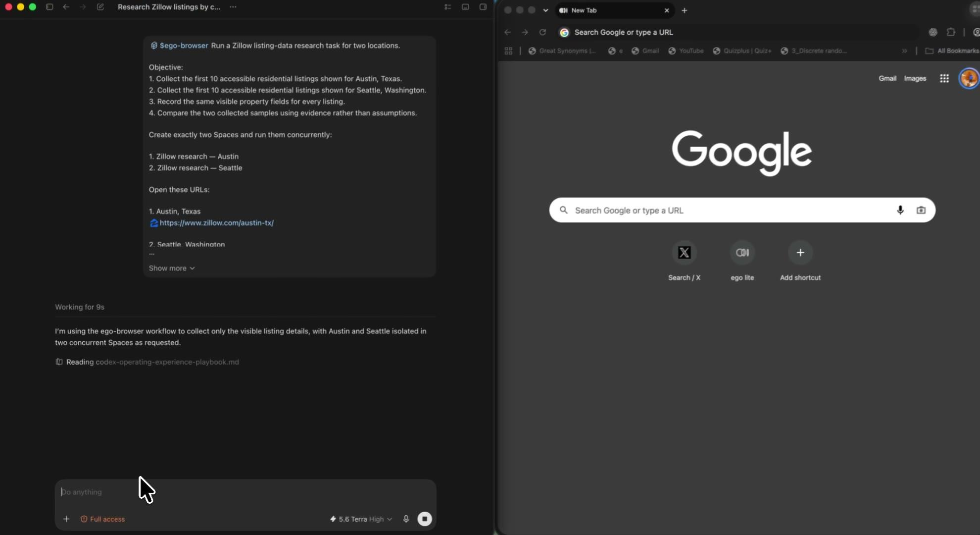The height and width of the screenshot is (535, 980).
Task: Start Google voice search
Action: pyautogui.click(x=900, y=210)
